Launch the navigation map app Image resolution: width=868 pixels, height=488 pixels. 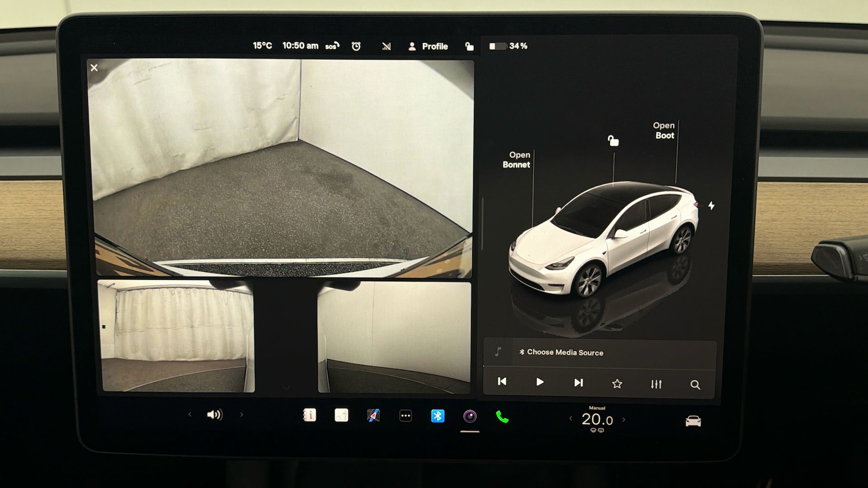374,416
